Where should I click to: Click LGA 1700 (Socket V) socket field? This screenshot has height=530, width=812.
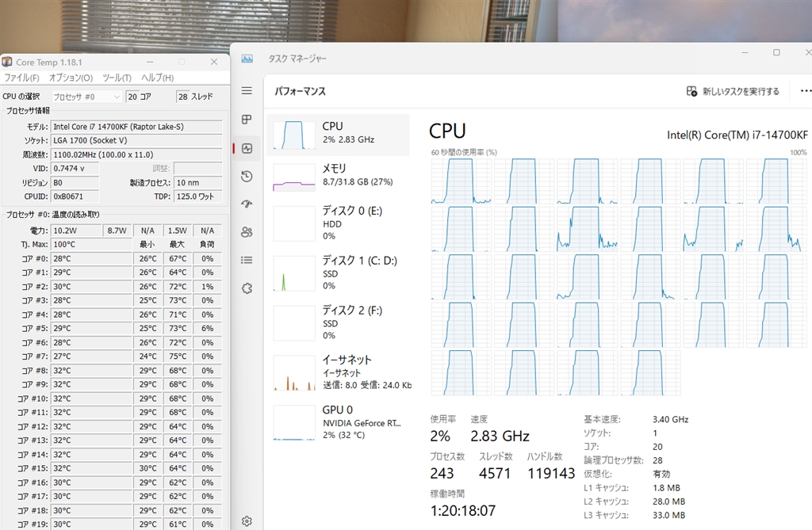point(136,140)
